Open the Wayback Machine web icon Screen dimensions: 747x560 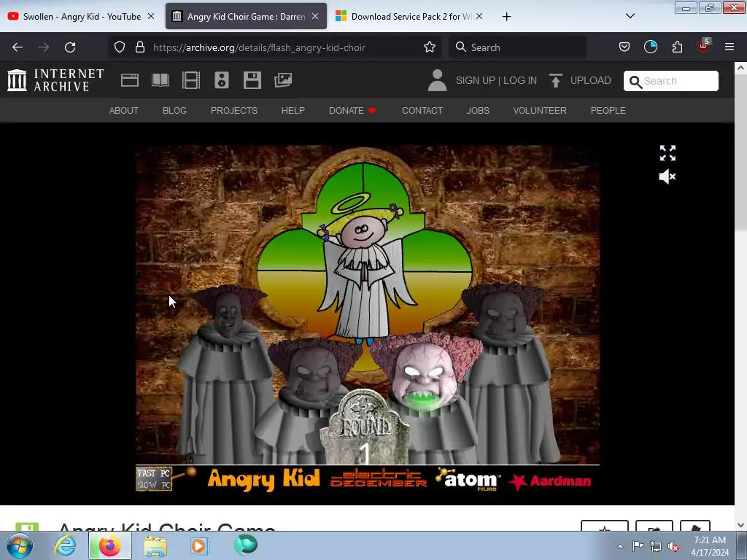[130, 80]
